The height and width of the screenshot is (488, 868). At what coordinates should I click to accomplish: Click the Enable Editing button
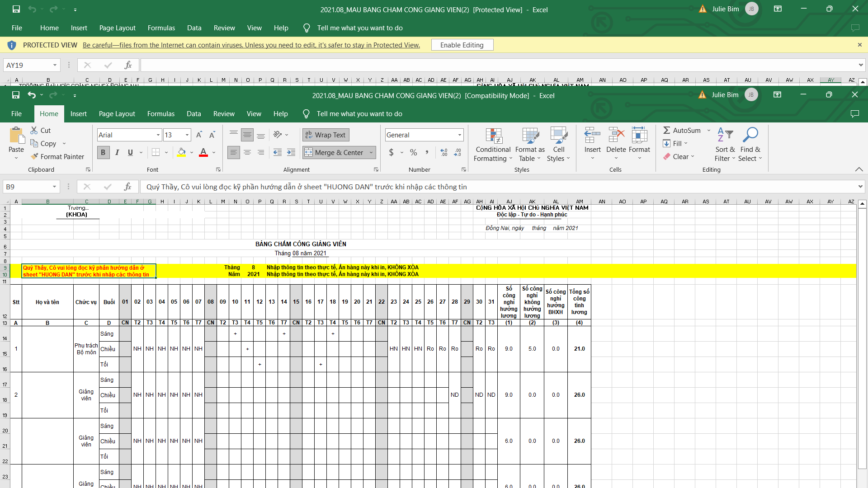(462, 45)
